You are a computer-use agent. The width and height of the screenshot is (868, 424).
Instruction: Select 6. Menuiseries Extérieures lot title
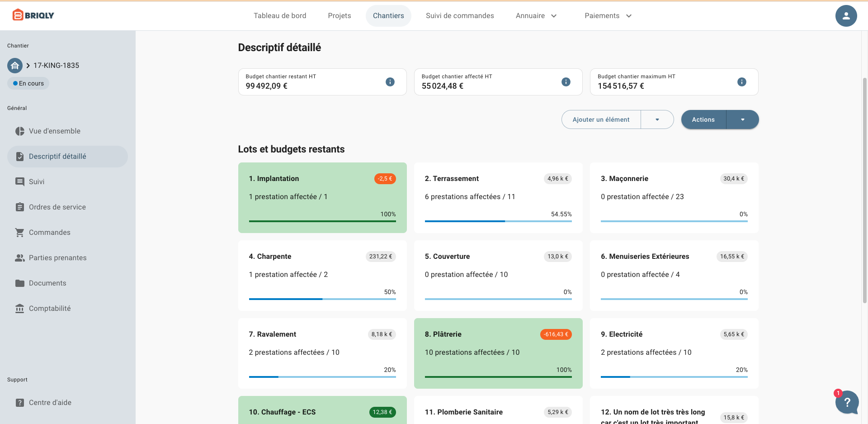pyautogui.click(x=645, y=257)
